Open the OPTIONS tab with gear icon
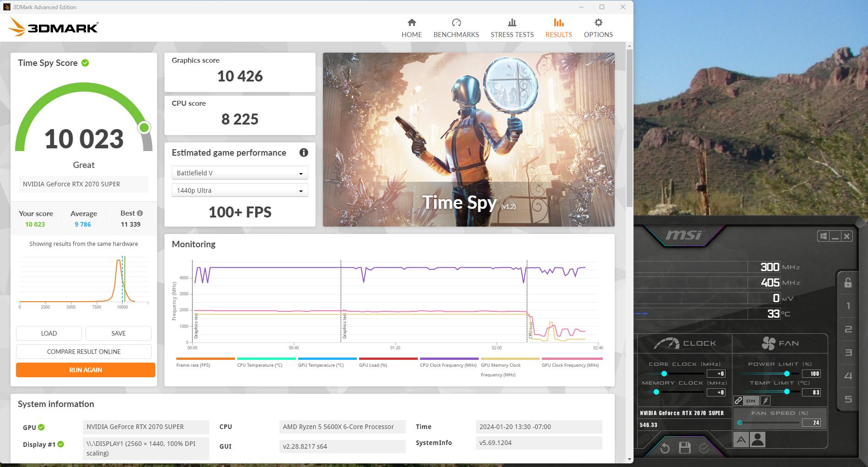 [598, 28]
